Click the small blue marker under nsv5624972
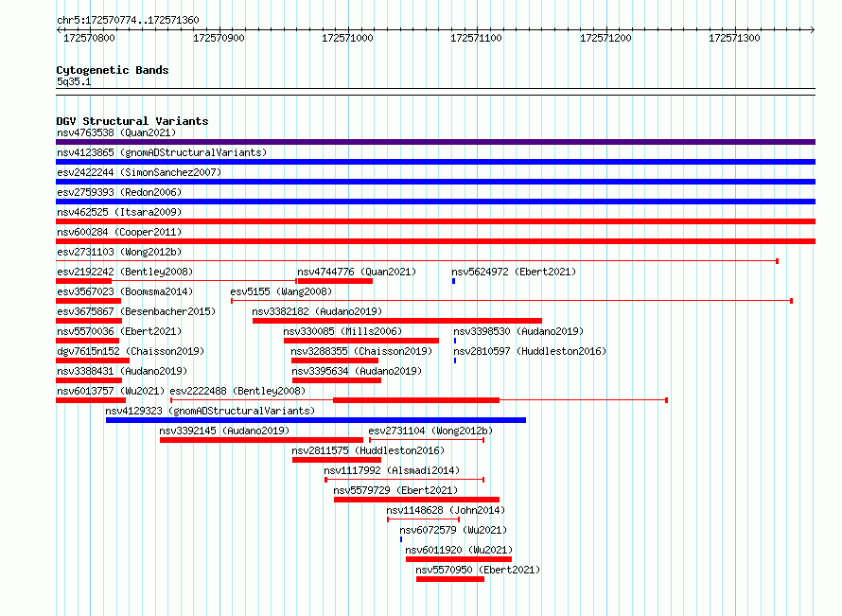 [x=454, y=281]
